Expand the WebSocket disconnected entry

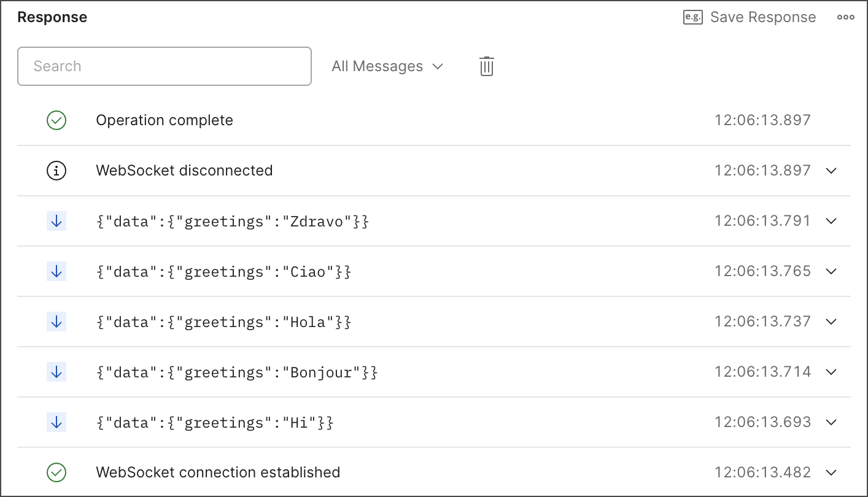[x=831, y=171]
